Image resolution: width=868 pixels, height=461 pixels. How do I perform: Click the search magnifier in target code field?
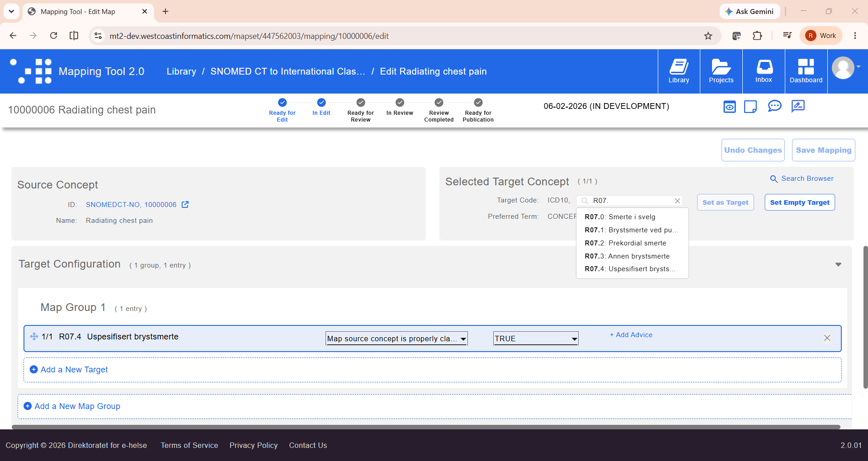point(585,201)
